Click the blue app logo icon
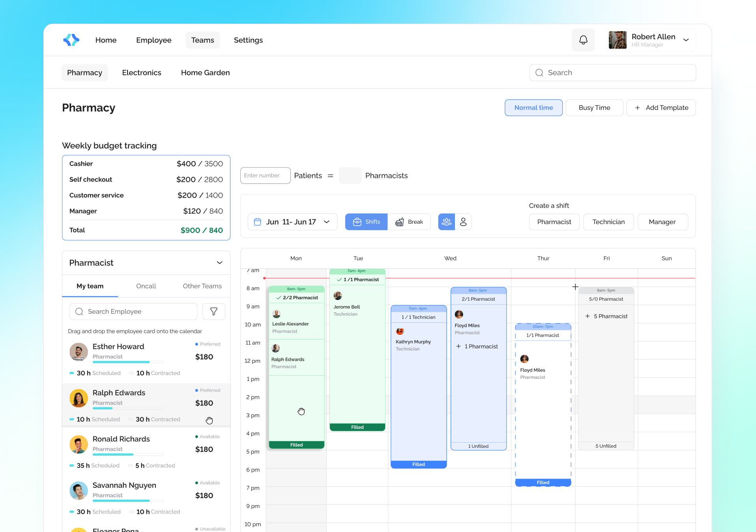Viewport: 756px width, 532px height. click(71, 40)
